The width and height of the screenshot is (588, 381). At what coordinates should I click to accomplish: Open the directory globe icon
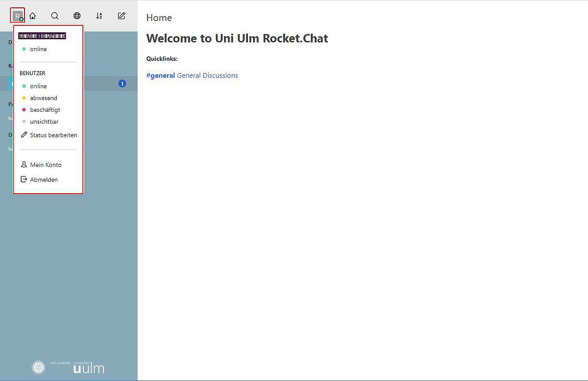(77, 16)
